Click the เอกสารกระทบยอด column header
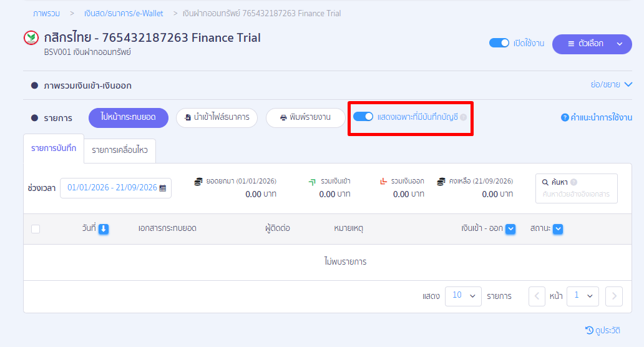The image size is (644, 347). pyautogui.click(x=167, y=228)
